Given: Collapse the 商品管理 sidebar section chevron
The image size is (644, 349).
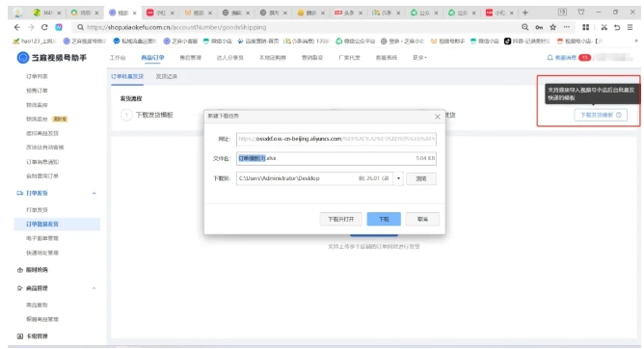Looking at the screenshot, I should tap(94, 288).
